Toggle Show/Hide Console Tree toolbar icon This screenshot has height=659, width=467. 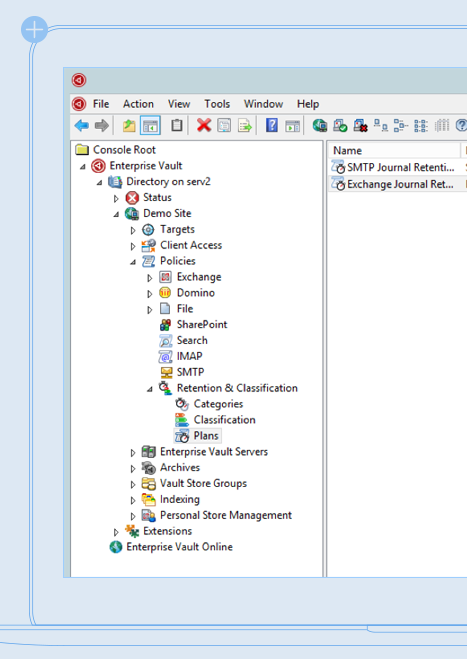pyautogui.click(x=150, y=125)
